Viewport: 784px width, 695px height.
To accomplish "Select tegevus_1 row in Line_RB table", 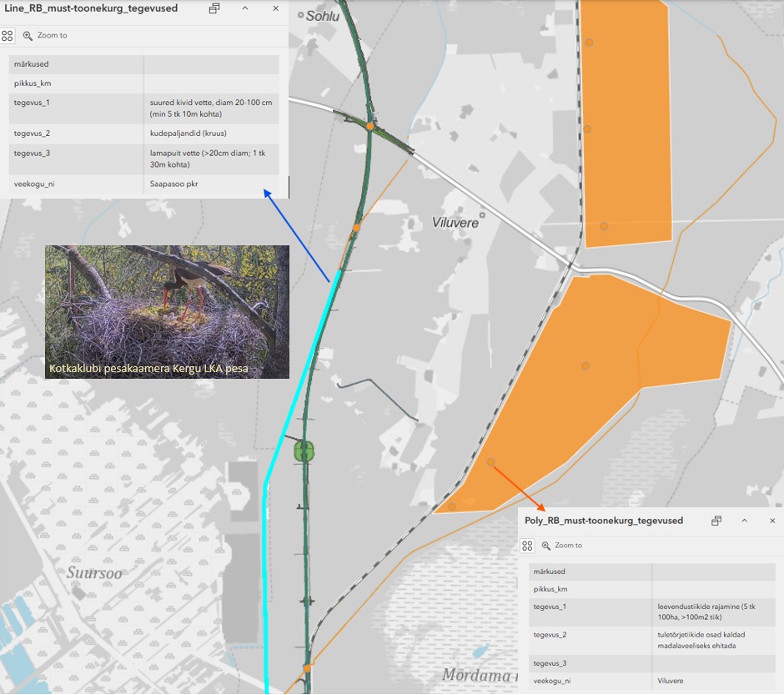I will (143, 108).
